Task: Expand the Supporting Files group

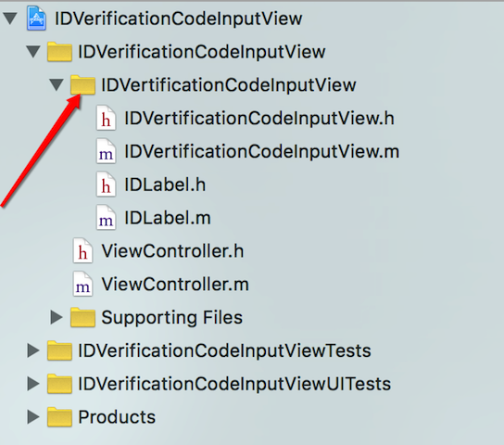Action: (57, 317)
